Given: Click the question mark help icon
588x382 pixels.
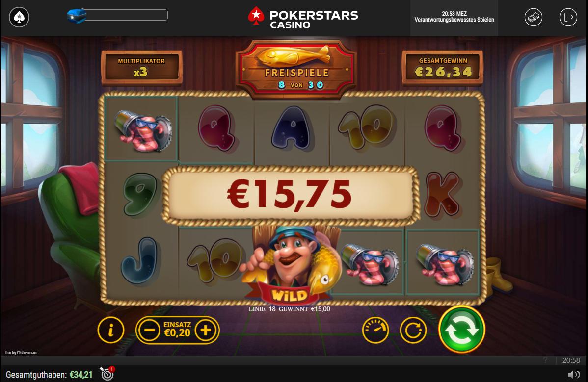Looking at the screenshot, I should [x=545, y=360].
